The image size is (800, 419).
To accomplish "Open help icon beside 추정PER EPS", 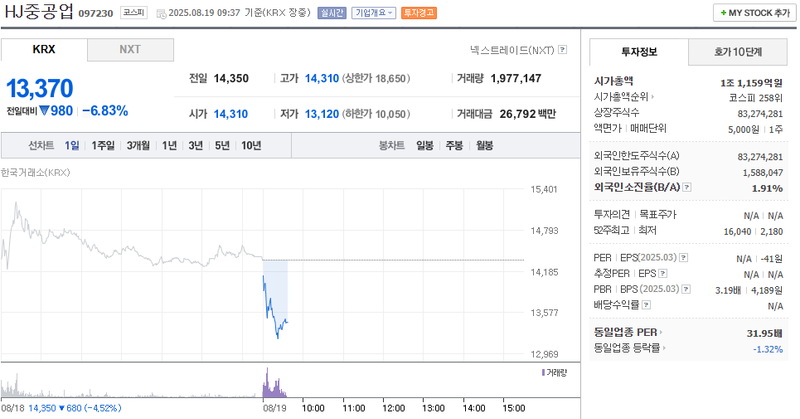I will [663, 274].
